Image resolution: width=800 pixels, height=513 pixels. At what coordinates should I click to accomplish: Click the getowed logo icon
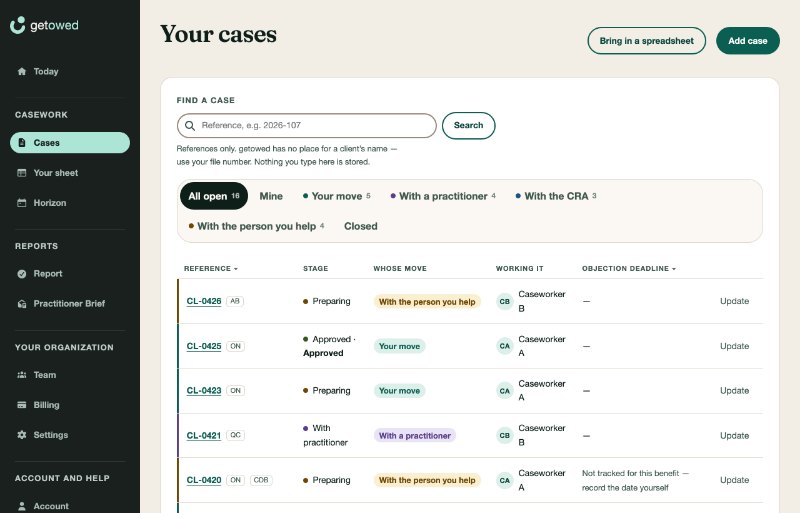click(x=17, y=25)
